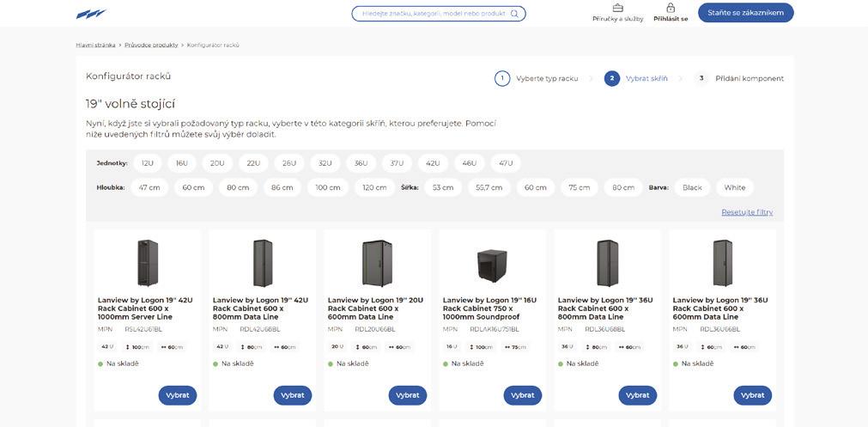Open Příručky a služby briefcase icon

(x=617, y=8)
